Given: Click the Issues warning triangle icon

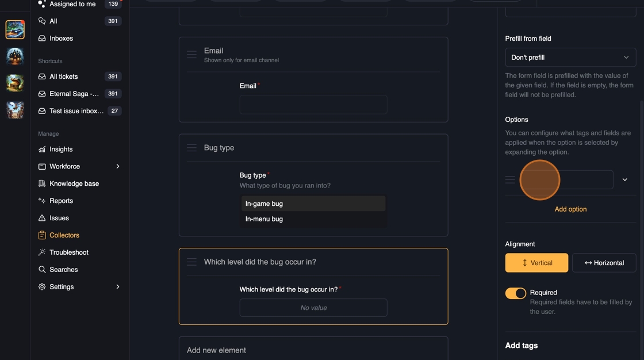Looking at the screenshot, I should tap(42, 218).
